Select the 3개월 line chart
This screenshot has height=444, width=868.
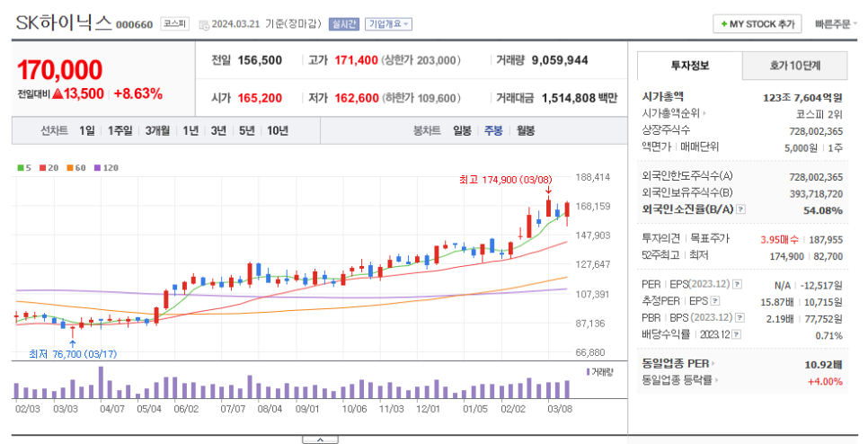tap(158, 130)
